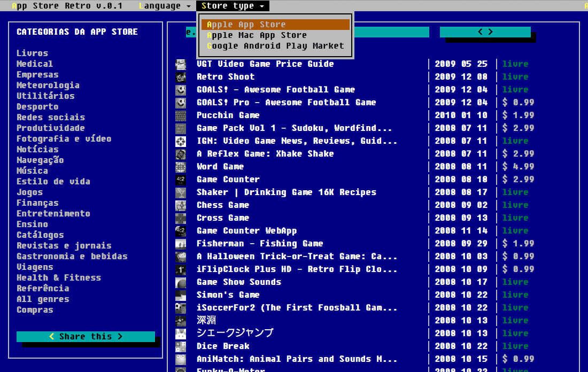The width and height of the screenshot is (588, 372).
Task: Open the Language dropdown menu
Action: click(165, 6)
